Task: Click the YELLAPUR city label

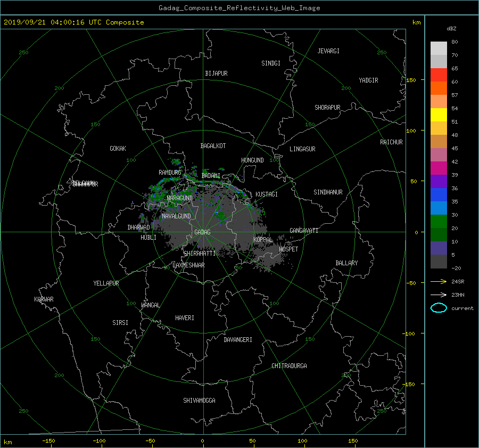Action: (x=106, y=283)
